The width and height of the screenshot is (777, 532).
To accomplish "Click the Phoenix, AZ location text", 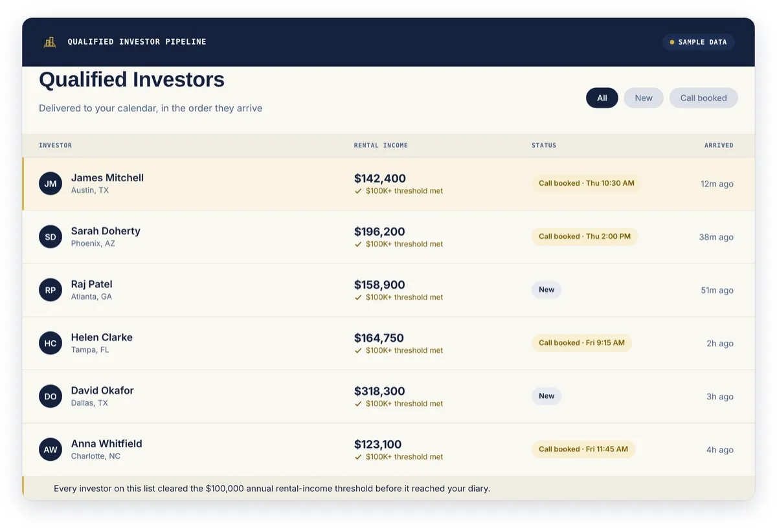I will pyautogui.click(x=93, y=243).
